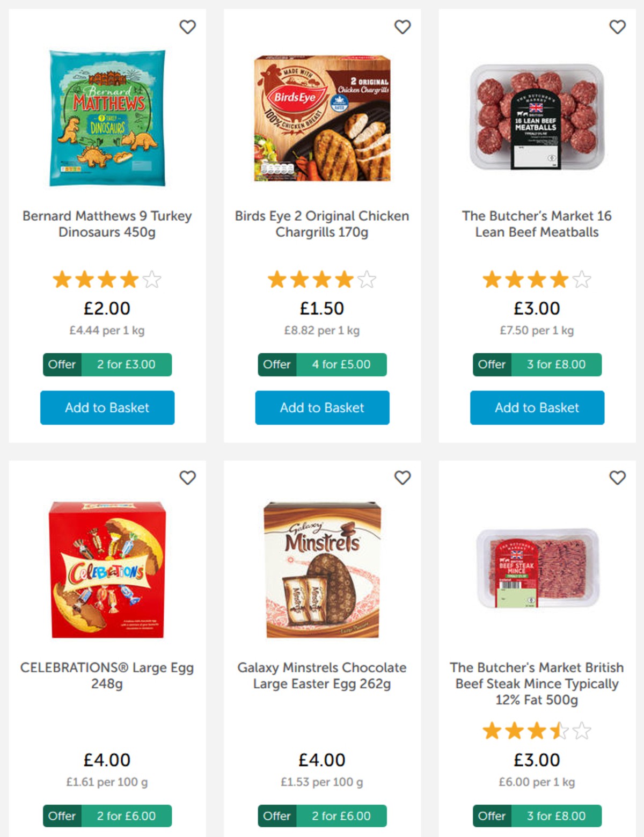Click the 2 for £3.00 offer badge
This screenshot has width=644, height=837.
(107, 365)
